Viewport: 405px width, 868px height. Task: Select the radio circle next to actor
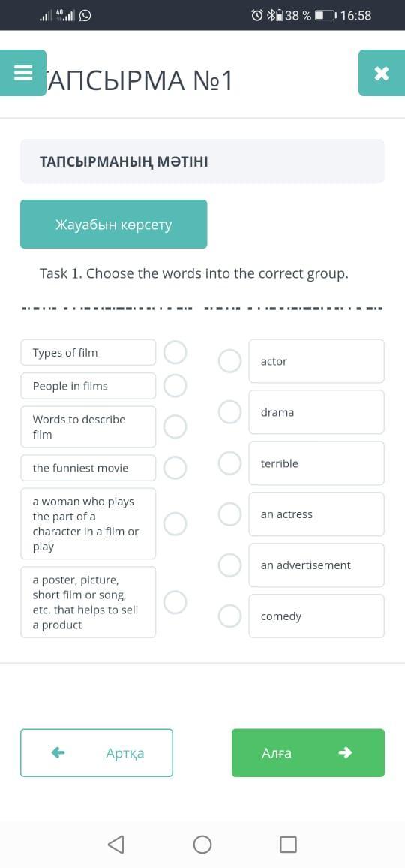coord(229,361)
